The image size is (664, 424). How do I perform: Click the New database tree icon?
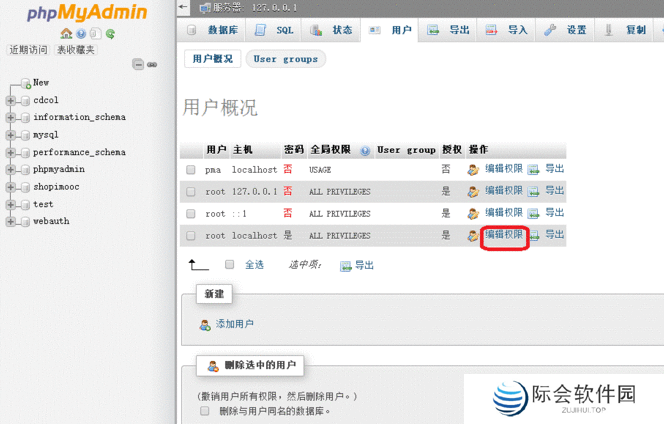(25, 84)
